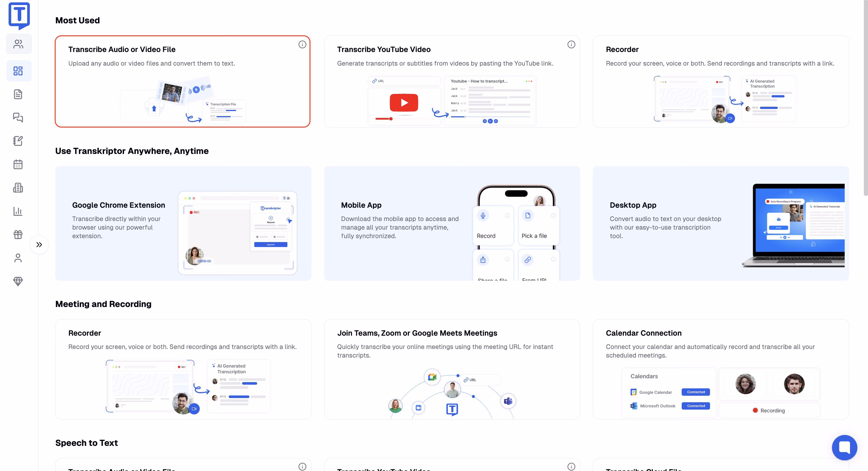868x471 pixels.
Task: Click the YouTube play thumbnail illustration
Action: (404, 103)
